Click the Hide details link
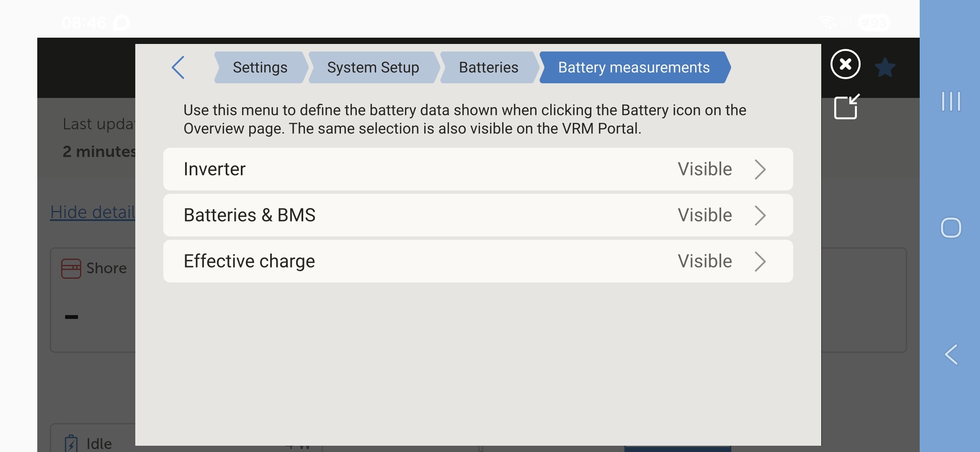 coord(93,212)
